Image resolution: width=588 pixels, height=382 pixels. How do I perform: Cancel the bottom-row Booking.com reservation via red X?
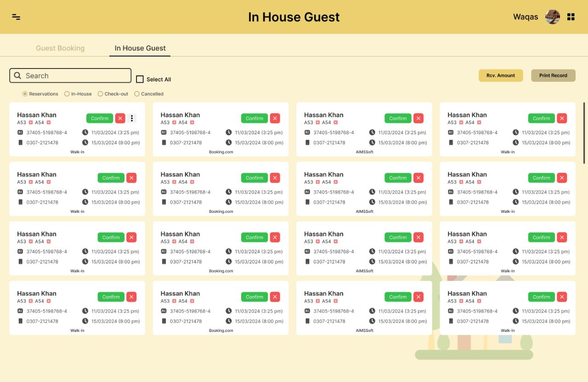[x=275, y=297]
